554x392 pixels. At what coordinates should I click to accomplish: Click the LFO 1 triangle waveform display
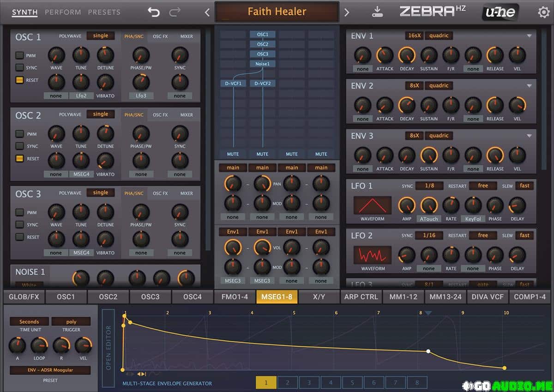pyautogui.click(x=372, y=205)
